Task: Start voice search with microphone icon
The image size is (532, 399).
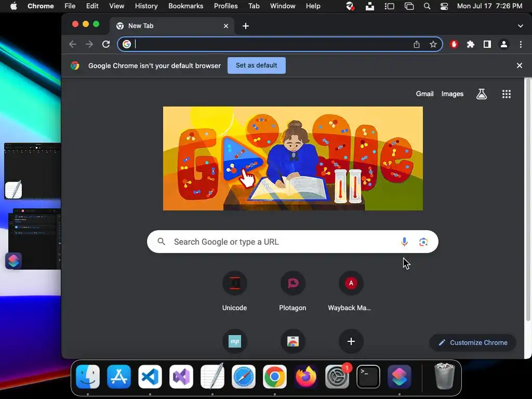Action: click(x=404, y=242)
